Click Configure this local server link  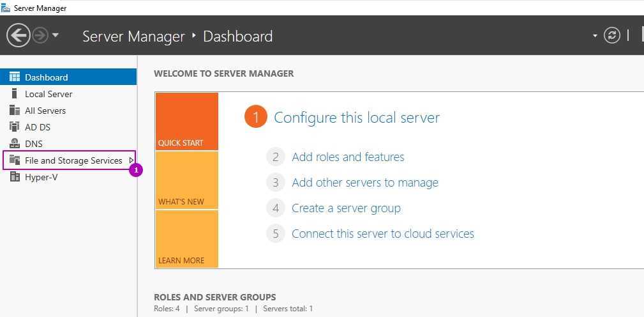tap(356, 118)
